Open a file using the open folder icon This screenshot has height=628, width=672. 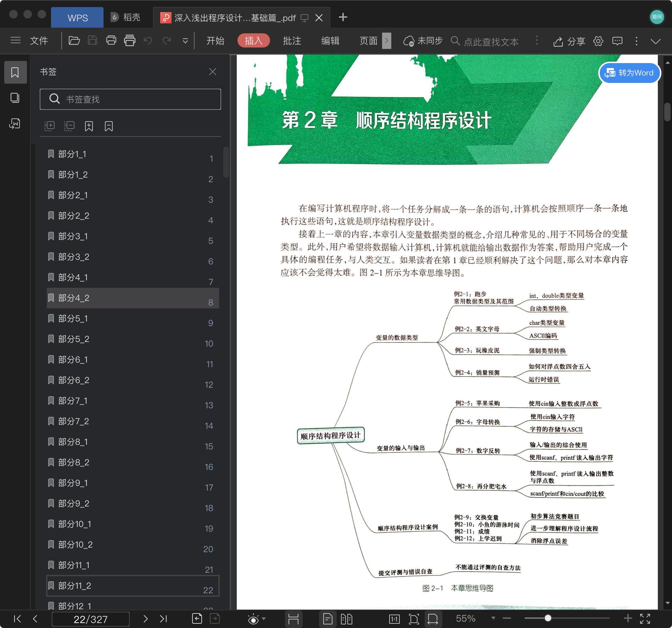(74, 40)
